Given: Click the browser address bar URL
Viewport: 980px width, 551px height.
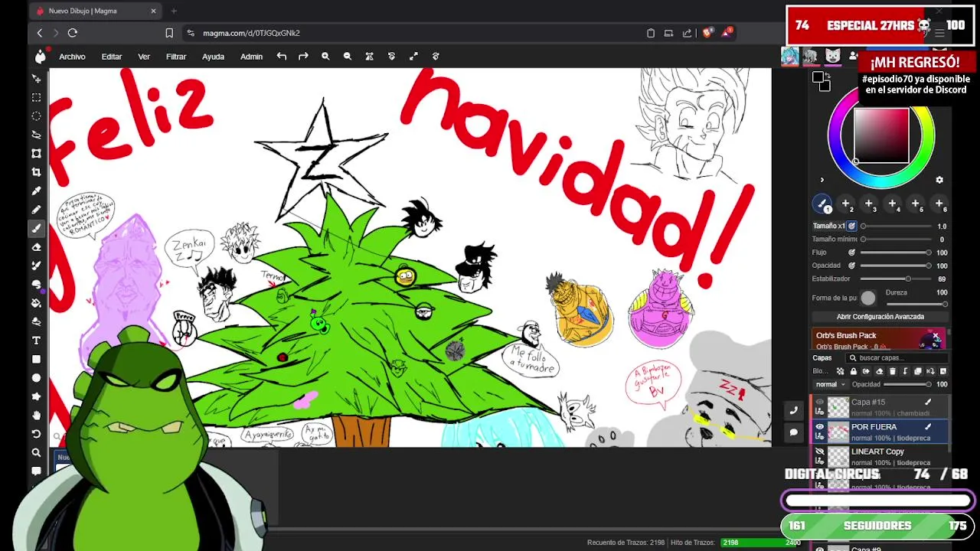Looking at the screenshot, I should tap(252, 33).
